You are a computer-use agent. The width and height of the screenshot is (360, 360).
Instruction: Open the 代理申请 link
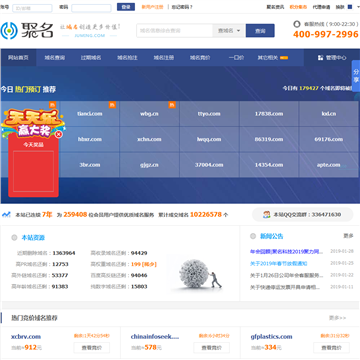click(x=321, y=7)
